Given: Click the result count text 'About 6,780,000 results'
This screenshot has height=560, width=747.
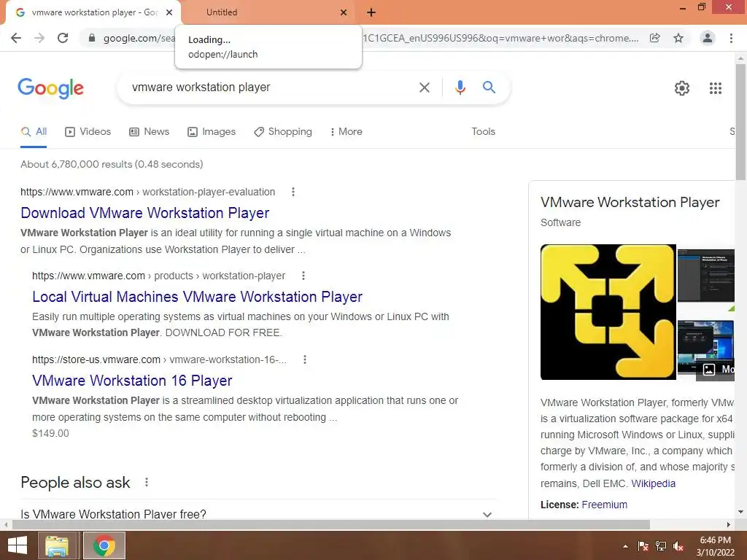Looking at the screenshot, I should pyautogui.click(x=76, y=164).
